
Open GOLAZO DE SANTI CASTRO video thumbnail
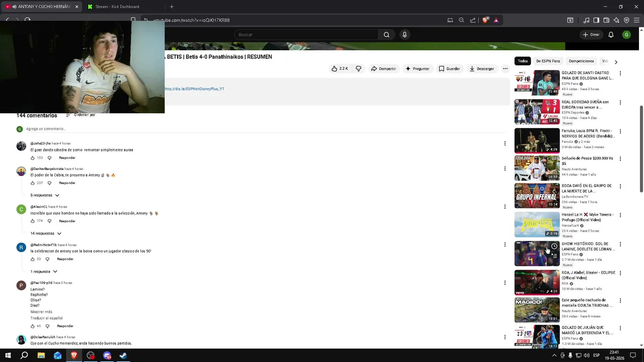click(x=537, y=82)
